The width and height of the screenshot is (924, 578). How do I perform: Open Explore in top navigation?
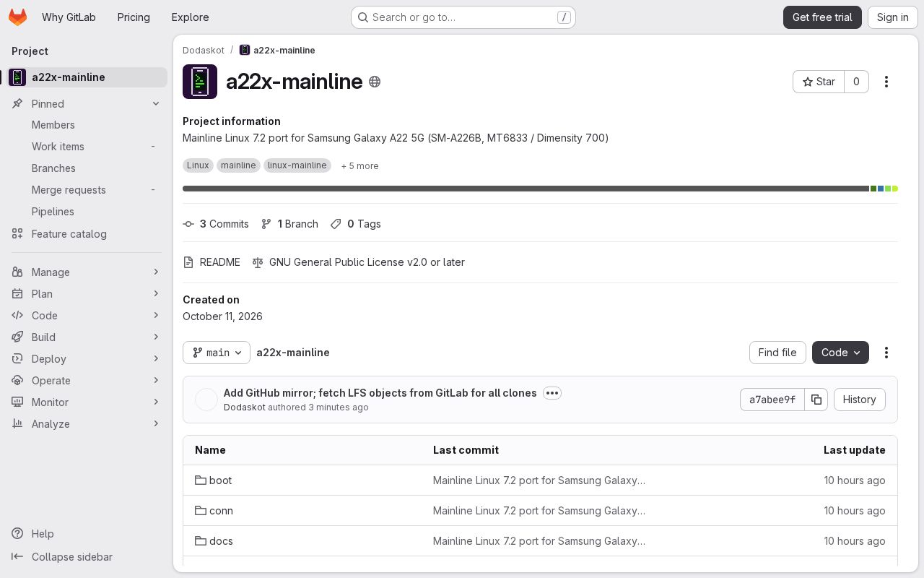click(191, 17)
